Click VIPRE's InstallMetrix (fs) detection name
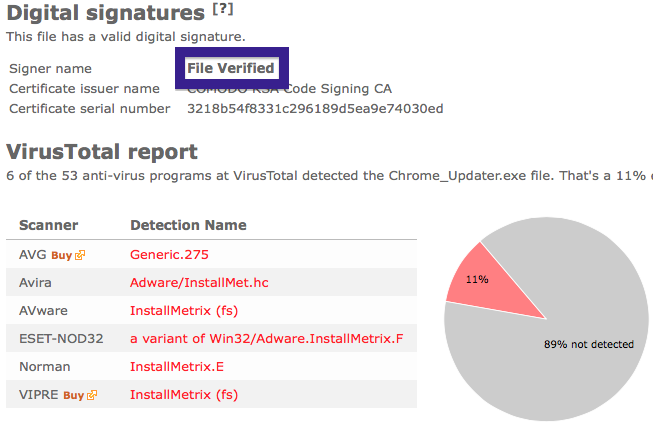 tap(184, 395)
